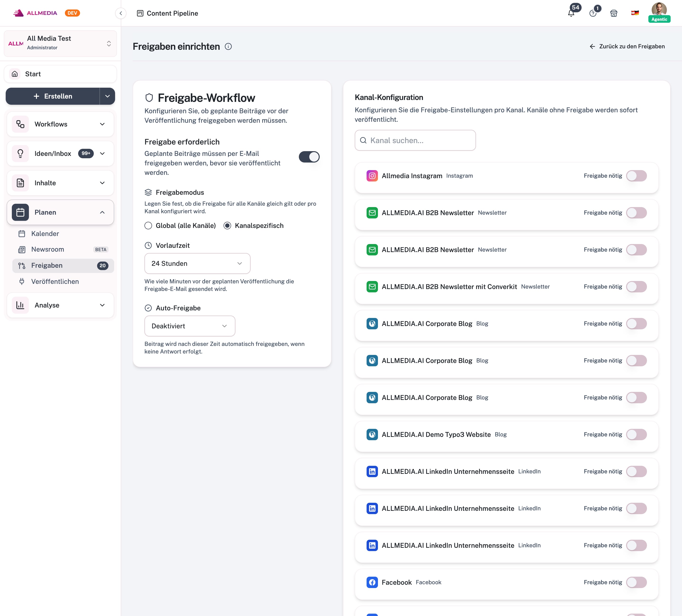
Task: Open the notifications bell icon
Action: tap(571, 13)
